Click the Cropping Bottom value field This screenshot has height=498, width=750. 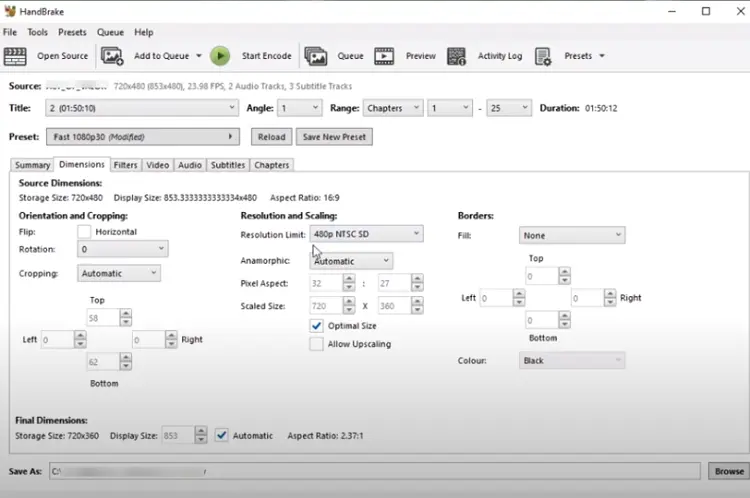pos(103,362)
